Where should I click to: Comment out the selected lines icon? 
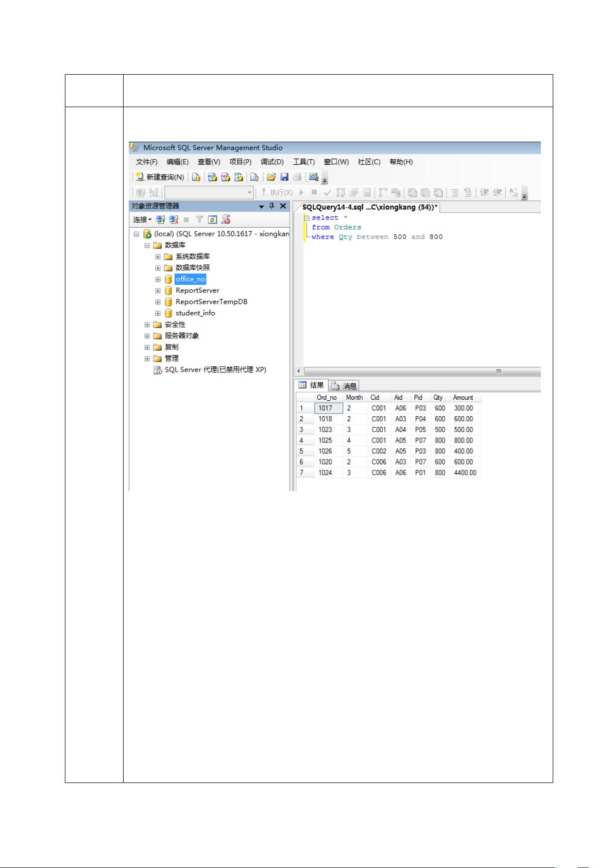point(455,193)
